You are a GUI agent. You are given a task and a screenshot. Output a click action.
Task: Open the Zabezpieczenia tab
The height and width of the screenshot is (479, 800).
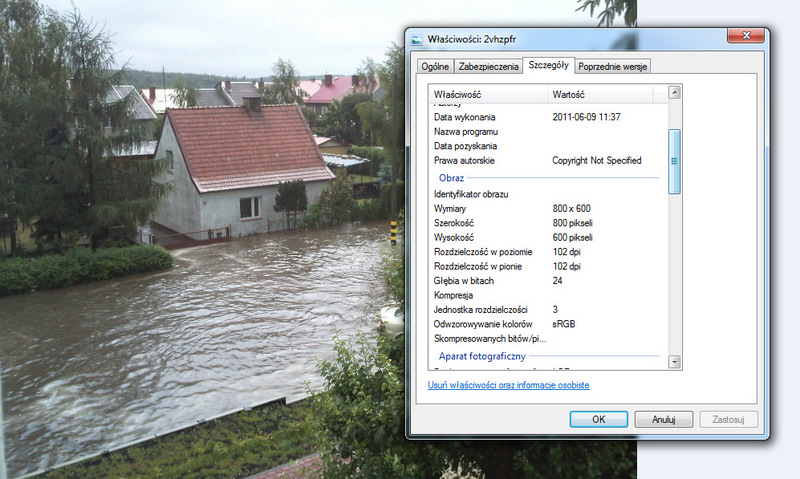point(488,66)
